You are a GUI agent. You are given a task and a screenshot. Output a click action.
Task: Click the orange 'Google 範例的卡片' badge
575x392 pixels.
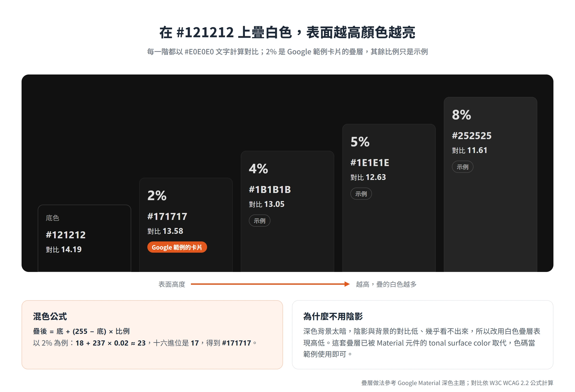[x=177, y=247]
